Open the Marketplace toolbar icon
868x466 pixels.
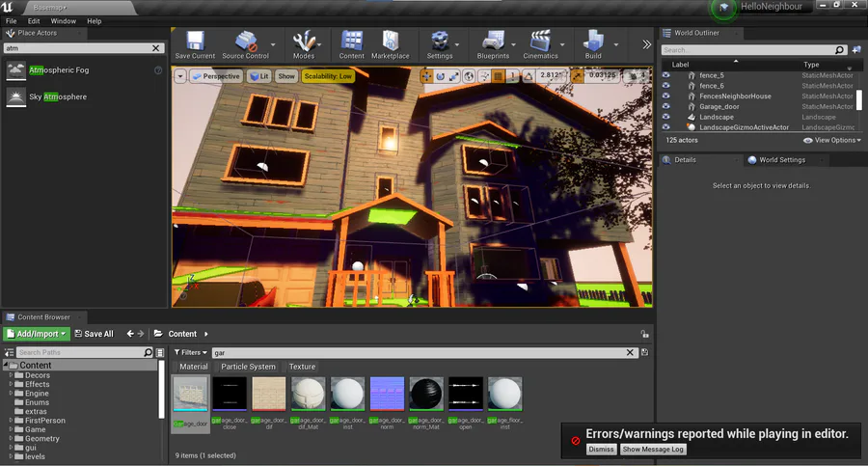(391, 45)
